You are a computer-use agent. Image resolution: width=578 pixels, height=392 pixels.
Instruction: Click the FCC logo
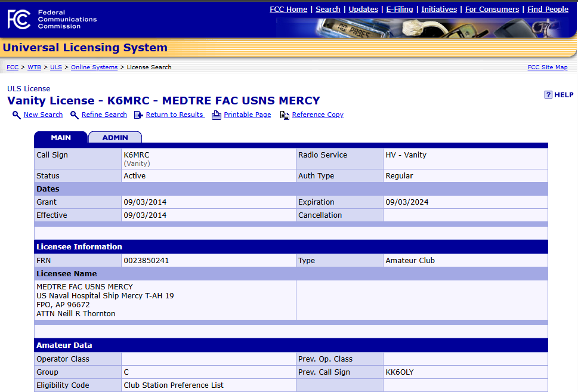(18, 18)
